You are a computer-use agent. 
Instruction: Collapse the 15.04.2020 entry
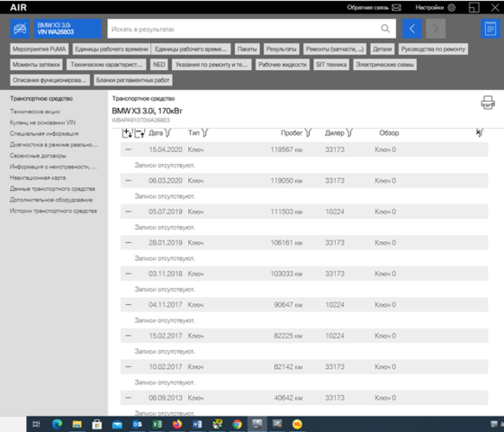coord(128,149)
